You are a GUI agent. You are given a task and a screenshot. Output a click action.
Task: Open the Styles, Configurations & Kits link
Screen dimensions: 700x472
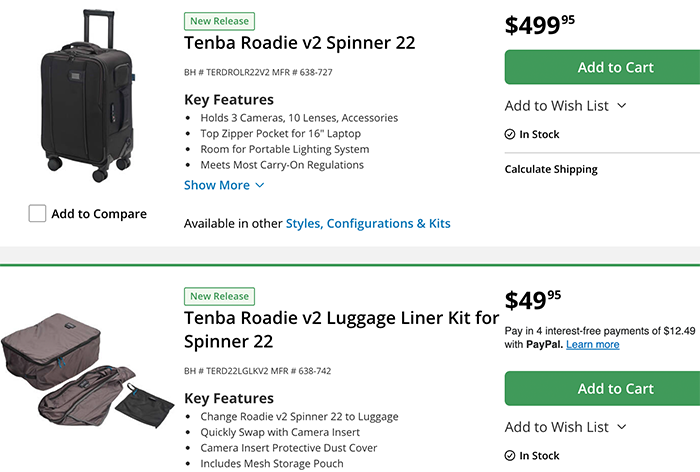368,223
